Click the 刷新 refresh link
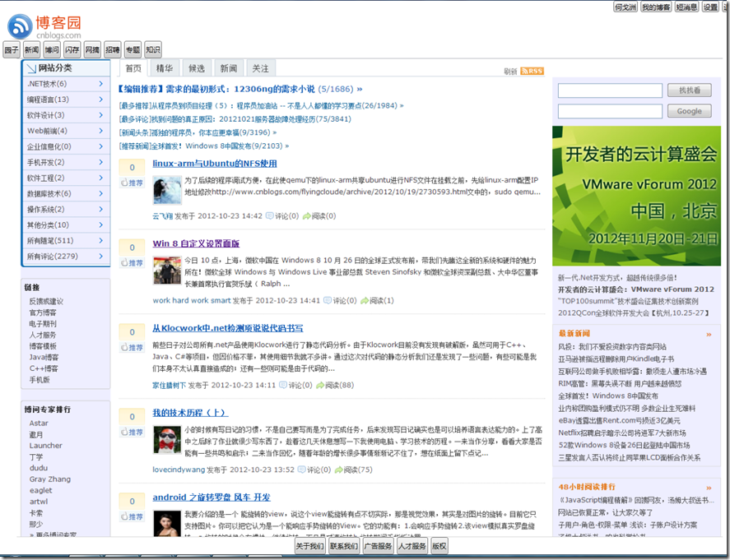 pyautogui.click(x=510, y=72)
